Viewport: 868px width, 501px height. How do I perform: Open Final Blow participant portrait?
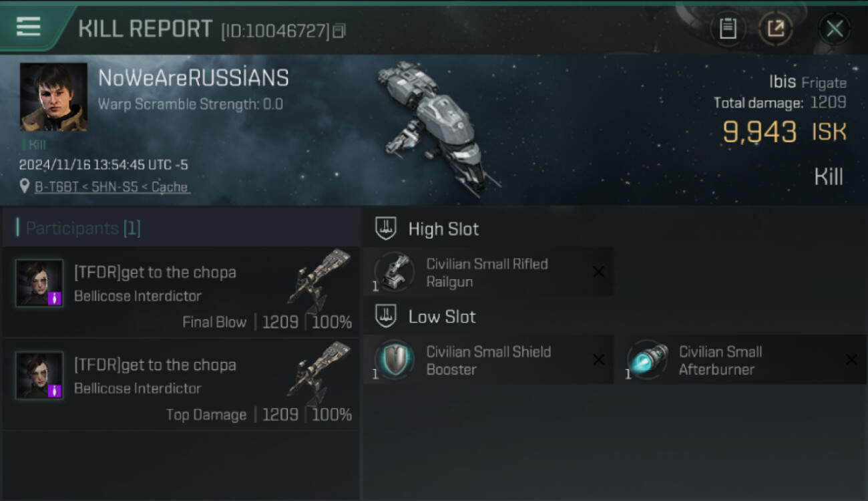click(39, 283)
